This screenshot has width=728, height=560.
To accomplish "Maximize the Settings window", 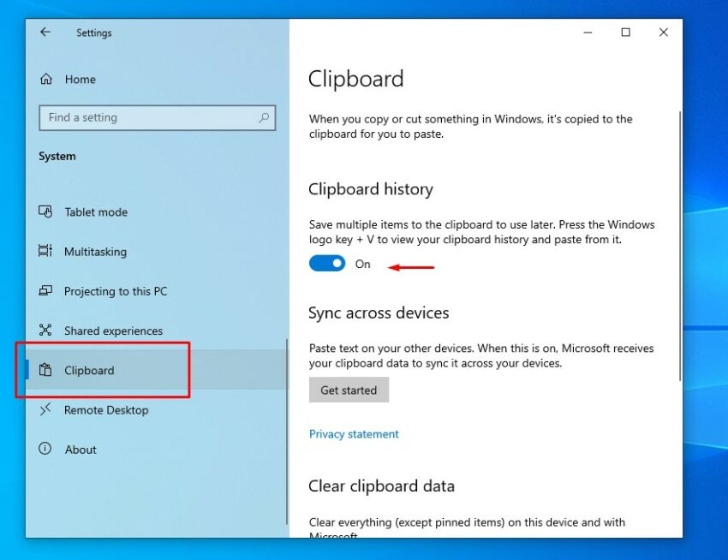I will point(625,32).
